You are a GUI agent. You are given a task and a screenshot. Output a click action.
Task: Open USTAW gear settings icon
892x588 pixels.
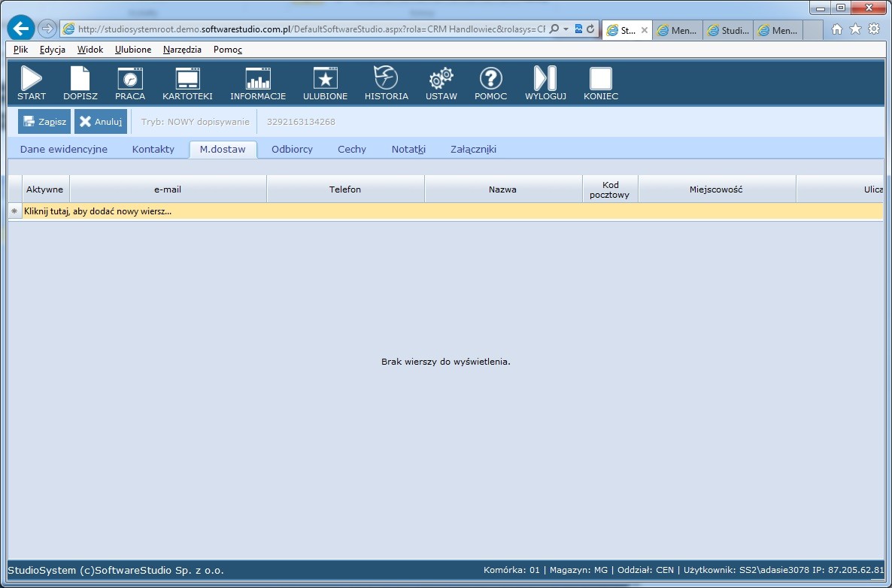click(x=441, y=79)
